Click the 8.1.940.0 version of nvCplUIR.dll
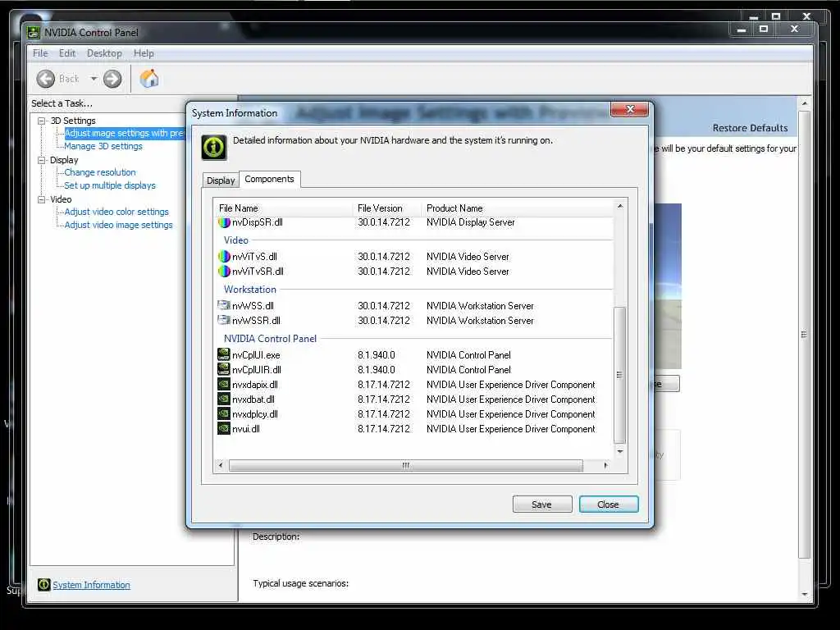840x630 pixels. pos(377,370)
